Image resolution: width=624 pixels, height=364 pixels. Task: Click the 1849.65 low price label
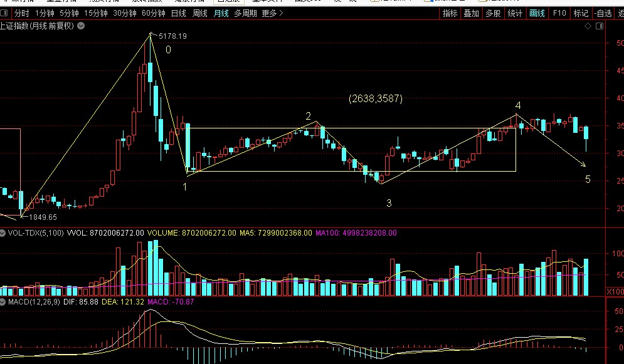coord(43,217)
